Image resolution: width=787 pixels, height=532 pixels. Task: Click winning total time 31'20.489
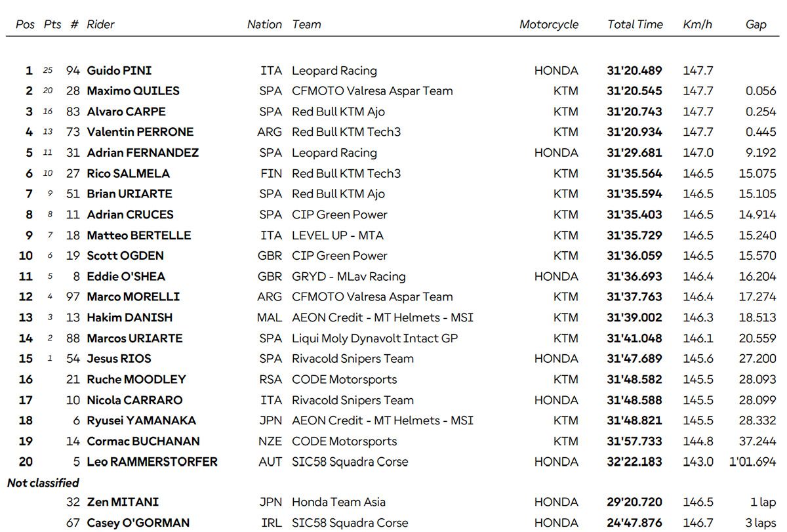click(x=634, y=70)
